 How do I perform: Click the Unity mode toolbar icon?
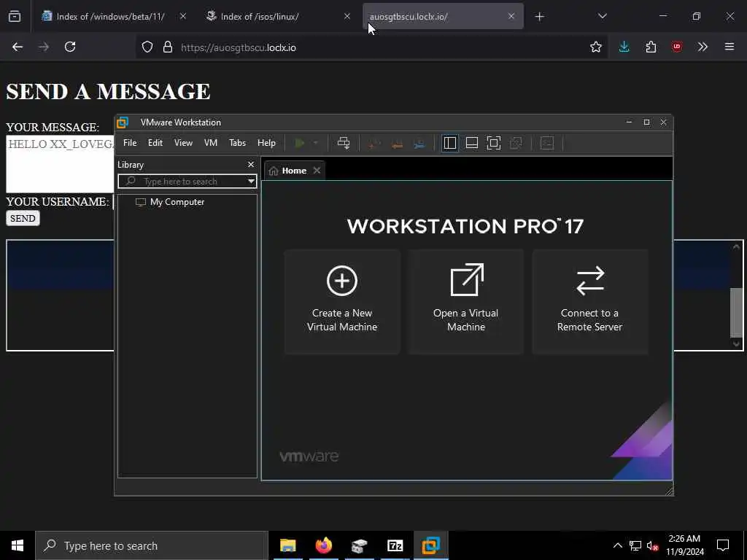pyautogui.click(x=516, y=143)
